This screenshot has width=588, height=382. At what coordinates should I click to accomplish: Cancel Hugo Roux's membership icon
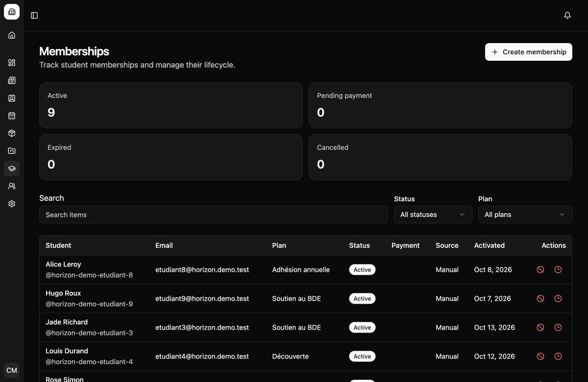coord(540,299)
